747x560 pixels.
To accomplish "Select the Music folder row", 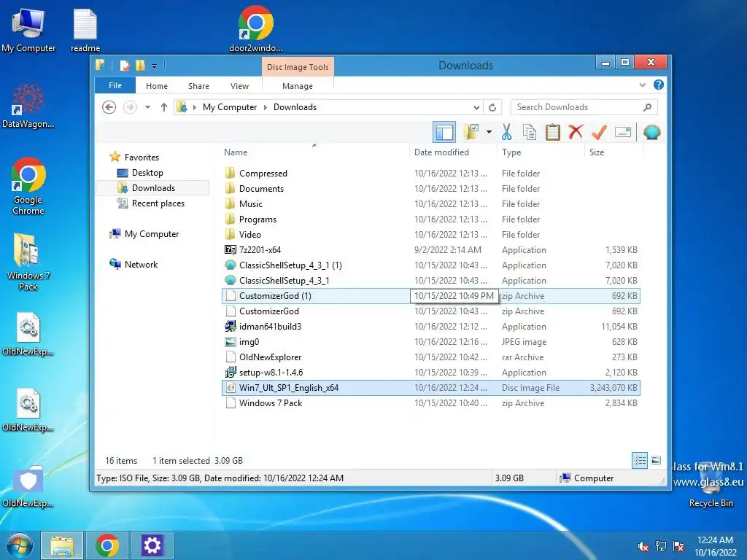I will (x=430, y=204).
